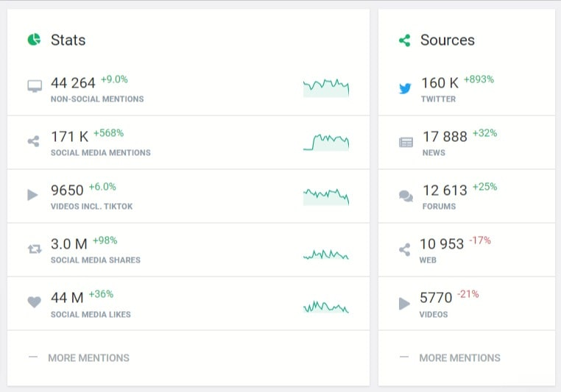Screen dimensions: 561x392
Task: Click the play icon beside 5770 videos
Action: pyautogui.click(x=404, y=303)
